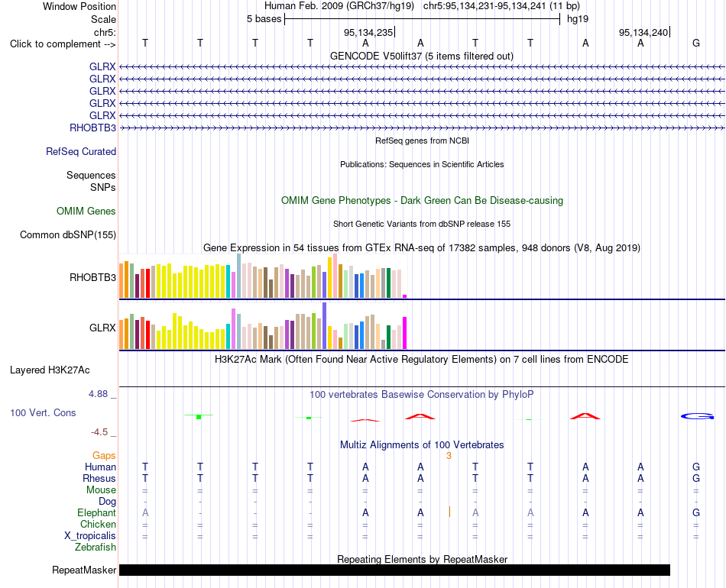Click the 'chr5:' ruler label
726x588 pixels.
coord(105,32)
